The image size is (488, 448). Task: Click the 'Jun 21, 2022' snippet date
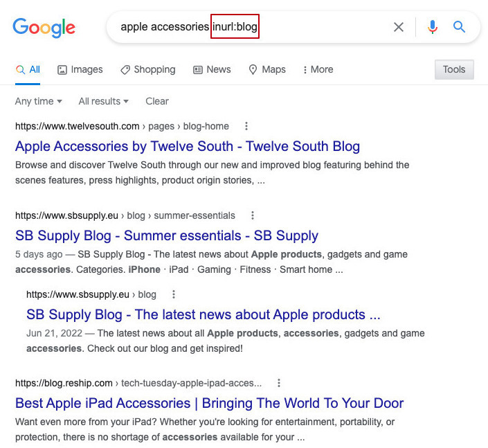point(54,334)
